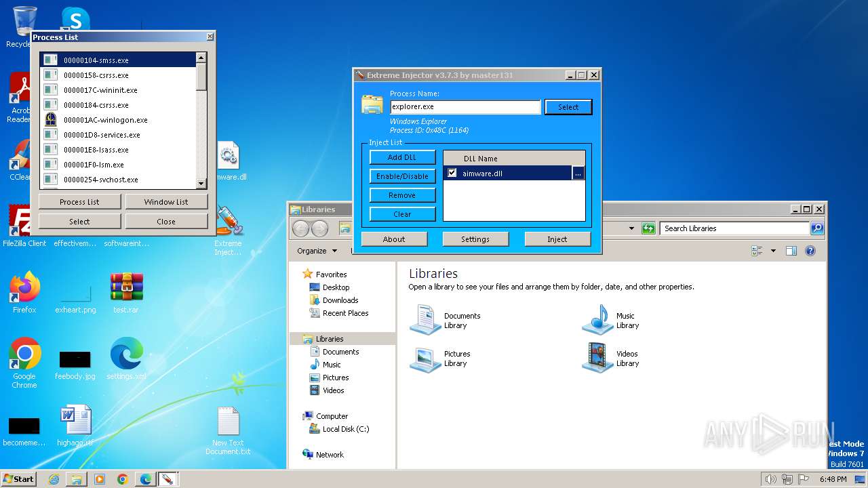Click Process List scrollbar down arrow
This screenshot has height=488, width=868.
(201, 183)
